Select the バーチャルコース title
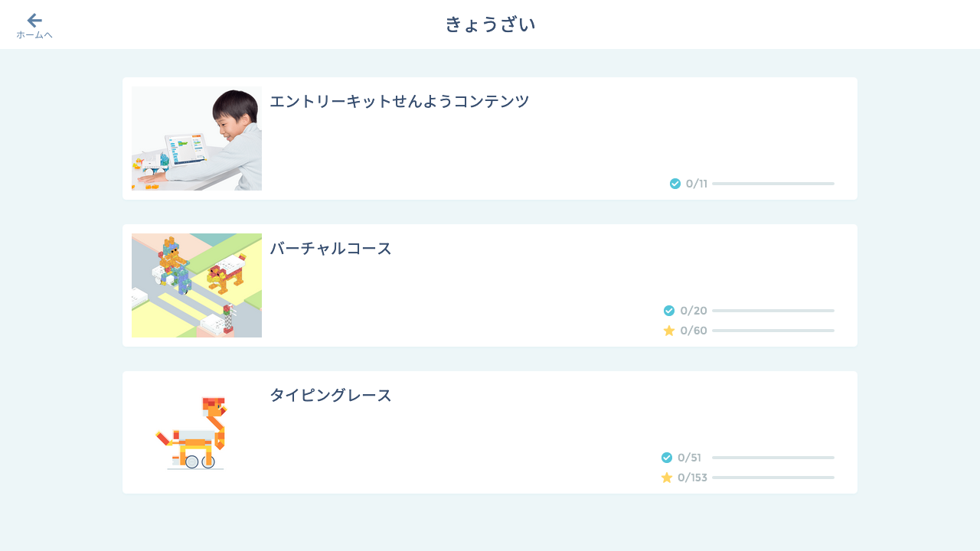 pos(331,248)
